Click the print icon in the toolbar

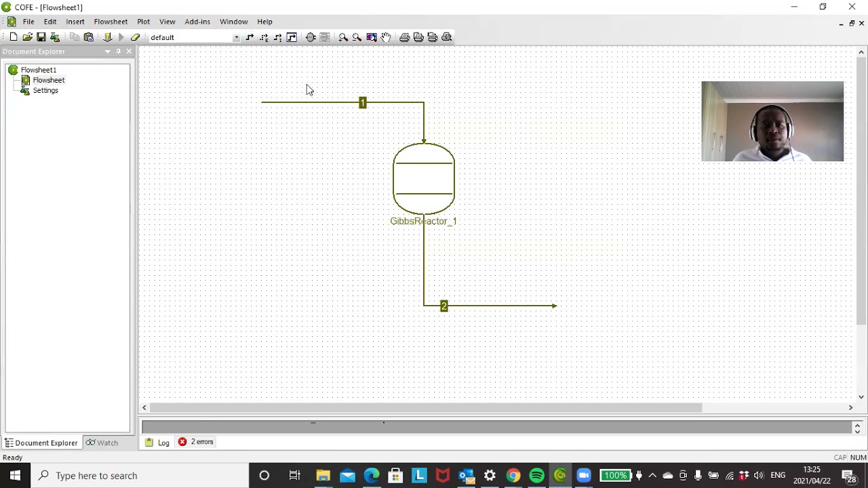coord(404,37)
